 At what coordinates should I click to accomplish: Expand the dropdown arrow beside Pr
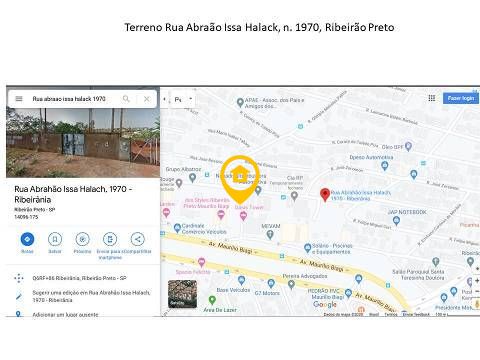coord(191,99)
